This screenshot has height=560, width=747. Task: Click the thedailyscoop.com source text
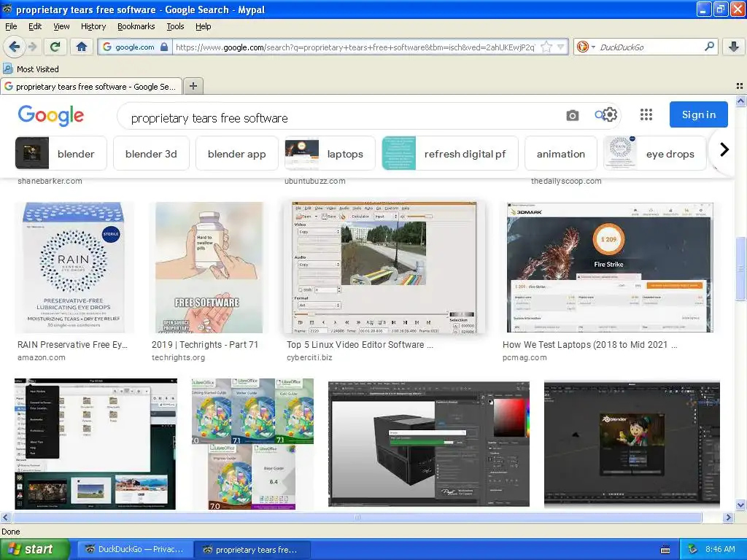pos(566,181)
